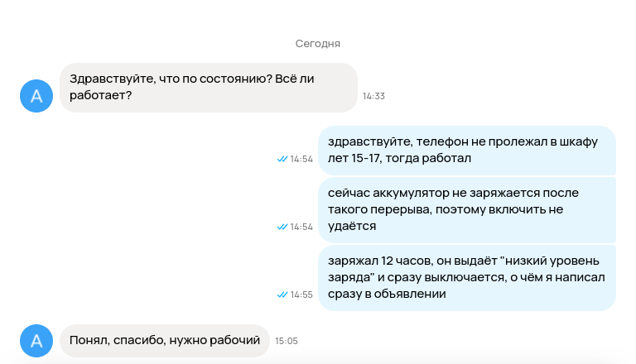Viewport: 636px width, 364px height.
Task: Click the word "работает?" in first message
Action: 100,96
